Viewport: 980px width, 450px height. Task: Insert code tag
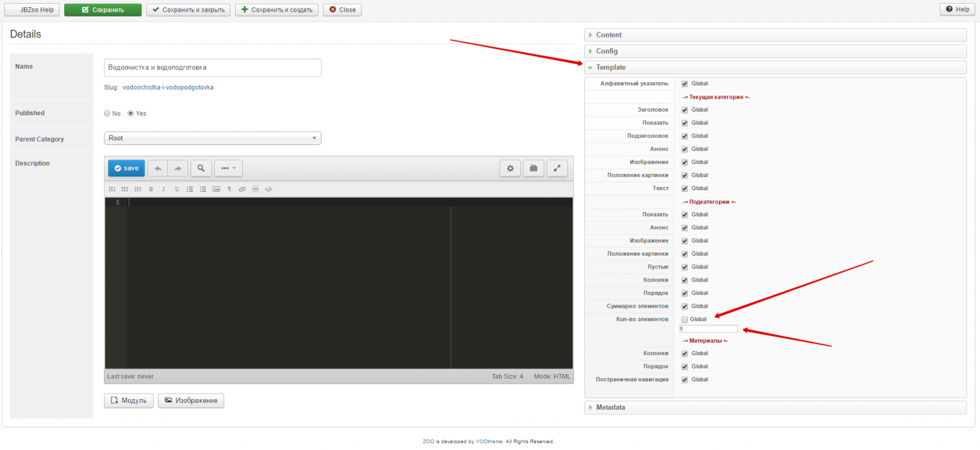(x=268, y=189)
